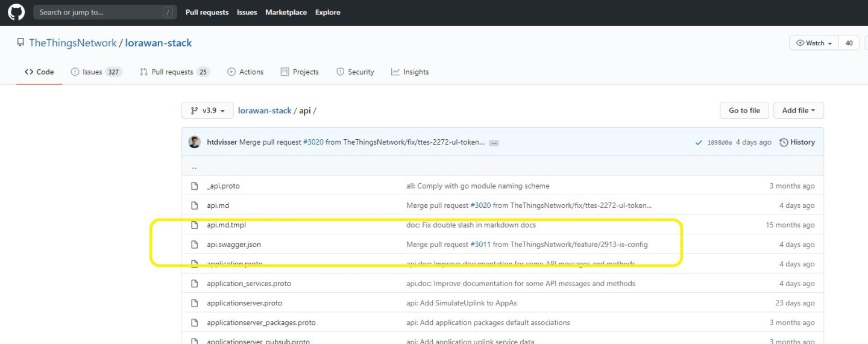
Task: View the 40 watchers count
Action: [x=849, y=43]
